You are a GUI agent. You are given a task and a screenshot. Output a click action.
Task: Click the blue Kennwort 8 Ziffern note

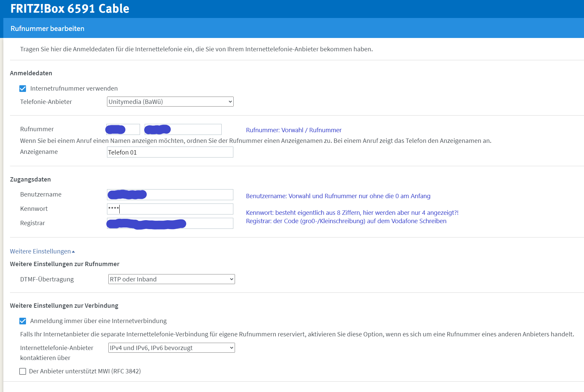[352, 213]
